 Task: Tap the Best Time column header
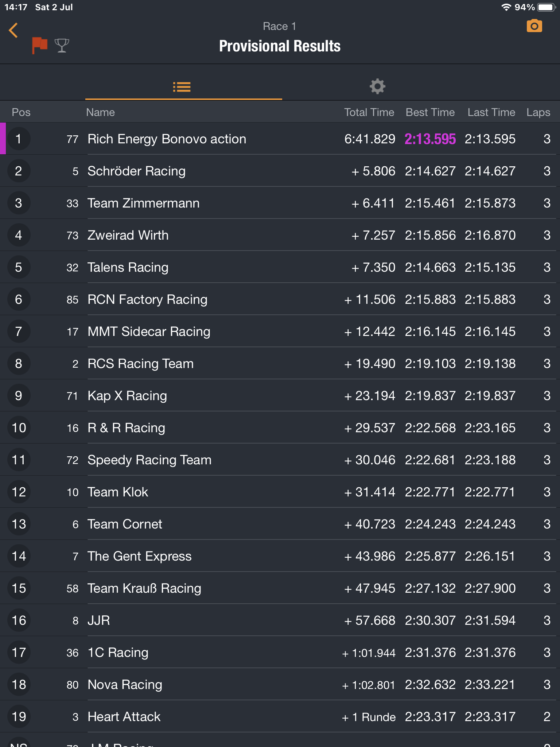tap(430, 112)
